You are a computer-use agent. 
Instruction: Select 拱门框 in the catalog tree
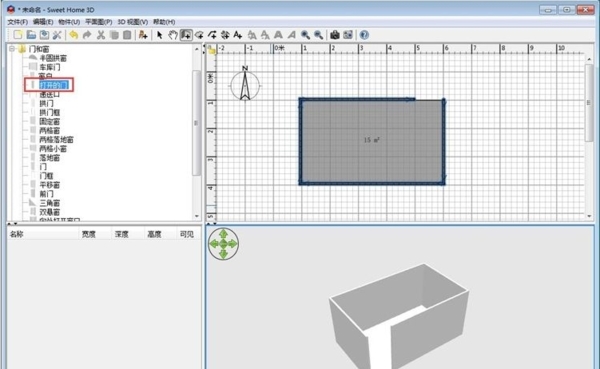pos(50,113)
